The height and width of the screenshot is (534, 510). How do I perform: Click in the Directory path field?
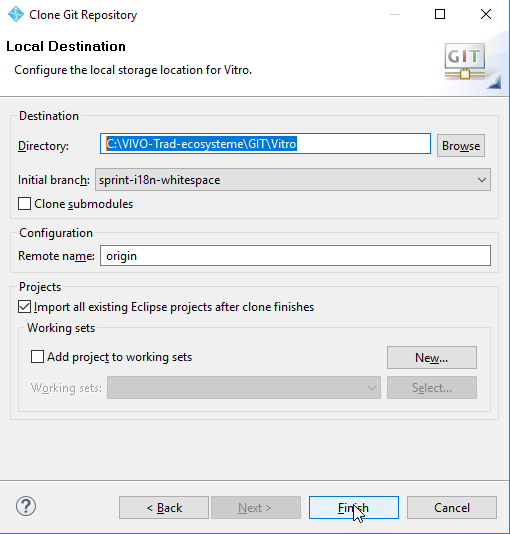[x=265, y=144]
